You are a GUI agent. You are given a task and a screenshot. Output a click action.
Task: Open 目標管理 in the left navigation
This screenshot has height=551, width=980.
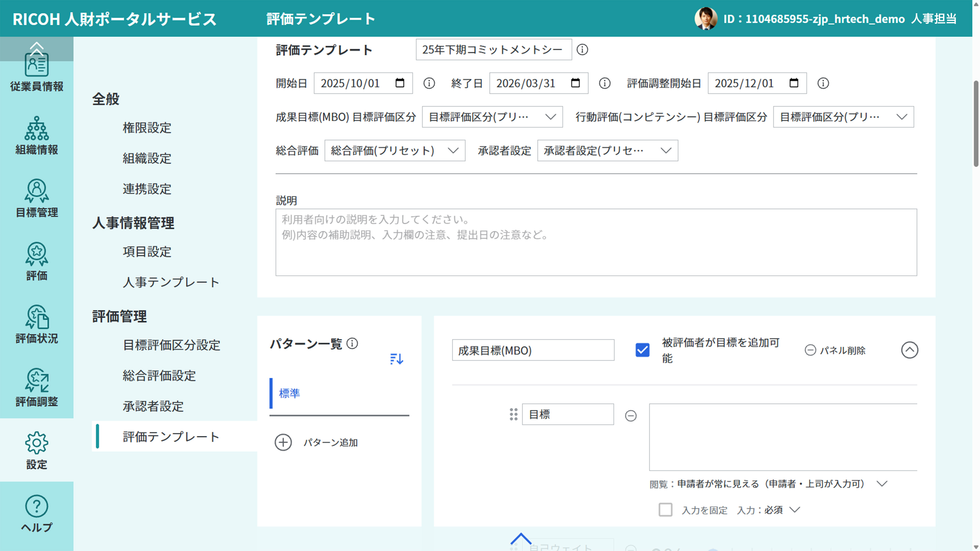pos(36,198)
